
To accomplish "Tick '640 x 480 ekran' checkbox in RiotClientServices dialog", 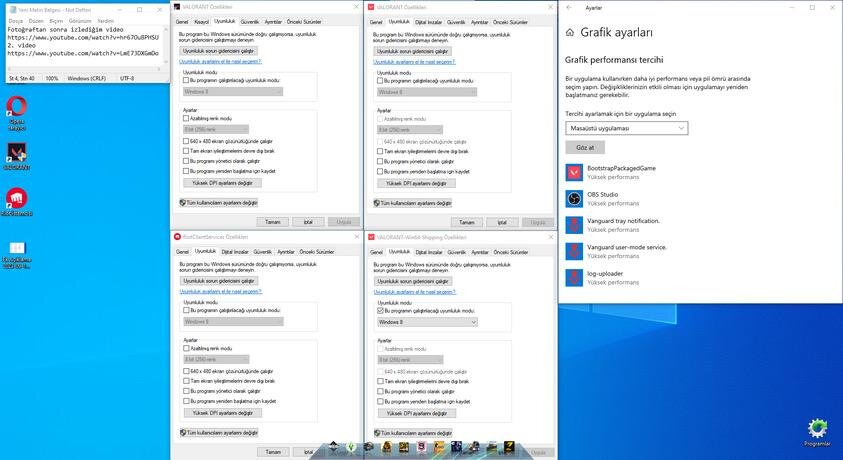I will pyautogui.click(x=187, y=371).
